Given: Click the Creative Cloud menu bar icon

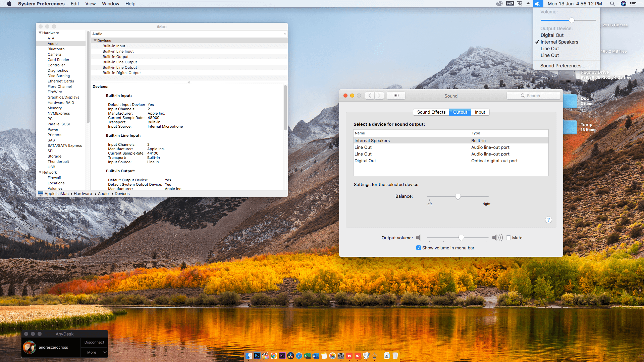Looking at the screenshot, I should (x=499, y=4).
